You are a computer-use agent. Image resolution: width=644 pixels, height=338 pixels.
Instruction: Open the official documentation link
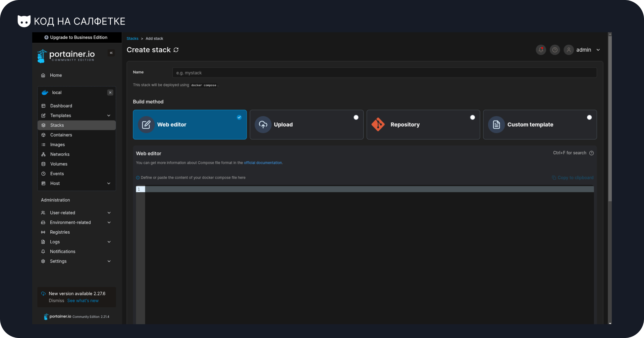(263, 163)
